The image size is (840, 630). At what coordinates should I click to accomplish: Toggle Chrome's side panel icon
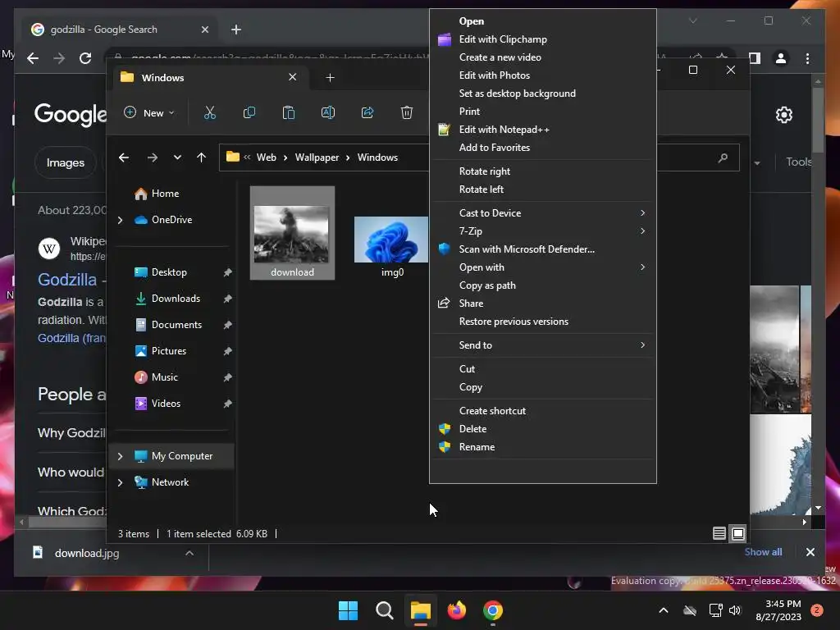pos(755,58)
